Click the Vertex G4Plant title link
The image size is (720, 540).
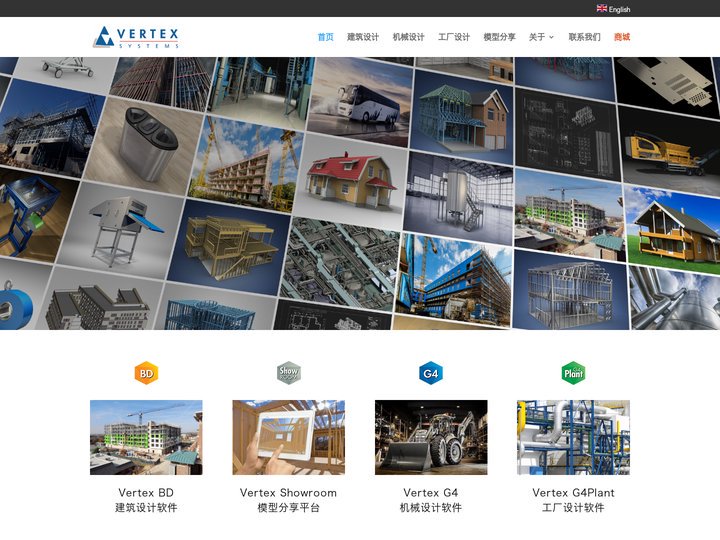574,493
